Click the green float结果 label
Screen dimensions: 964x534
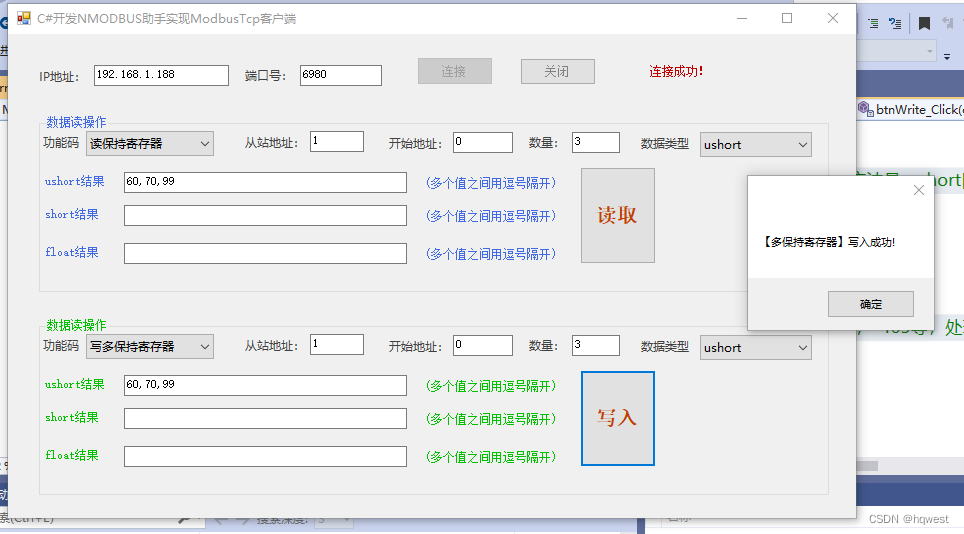point(72,455)
